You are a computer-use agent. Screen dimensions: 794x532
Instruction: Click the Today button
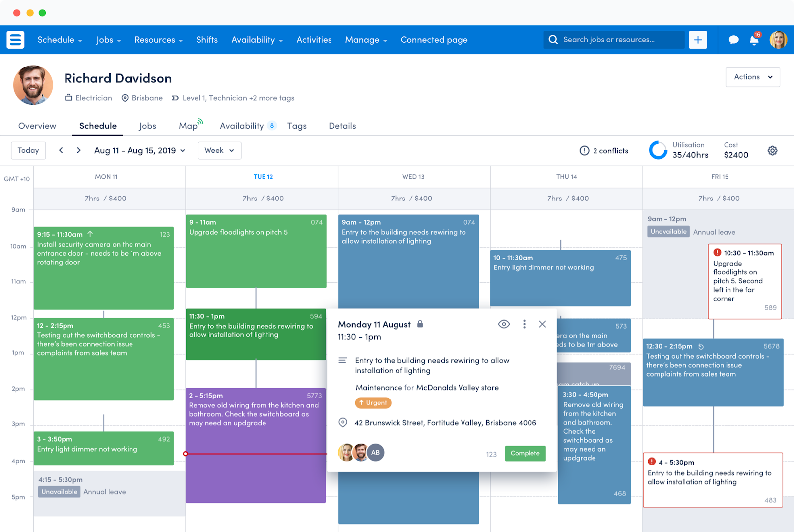point(28,150)
